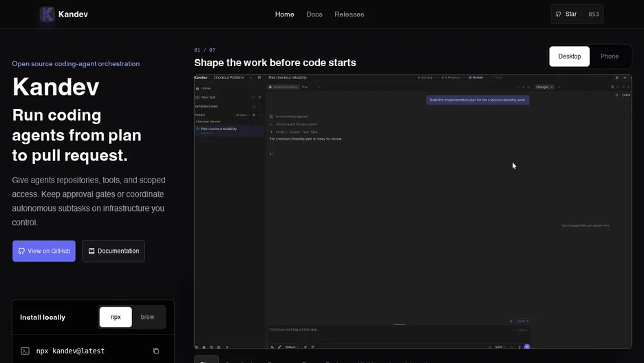Click the round purple send button
The height and width of the screenshot is (363, 644).
527,347
